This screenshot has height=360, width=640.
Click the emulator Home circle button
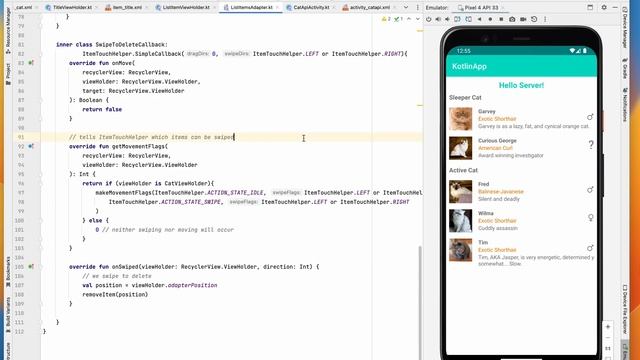490,19
